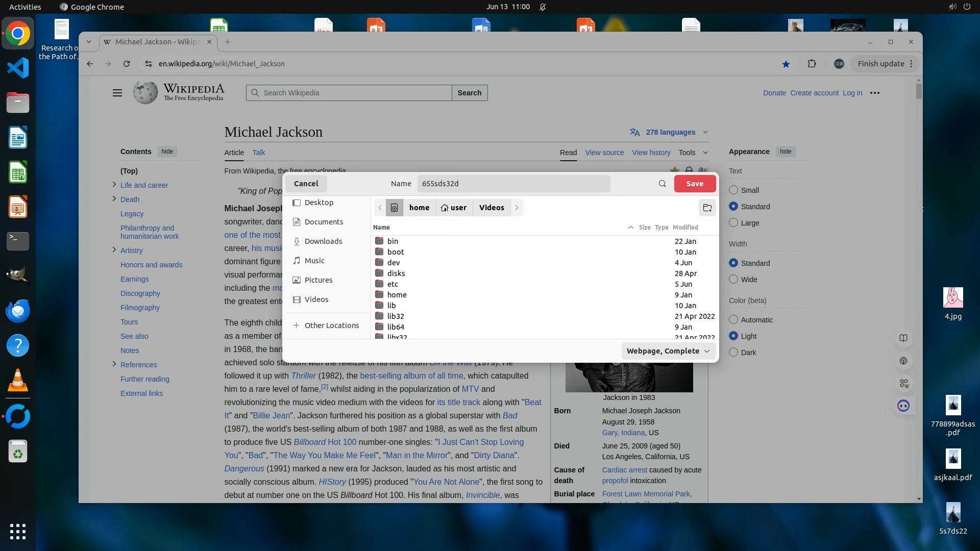Expand the Life and career section
This screenshot has height=551, width=980.
[114, 185]
